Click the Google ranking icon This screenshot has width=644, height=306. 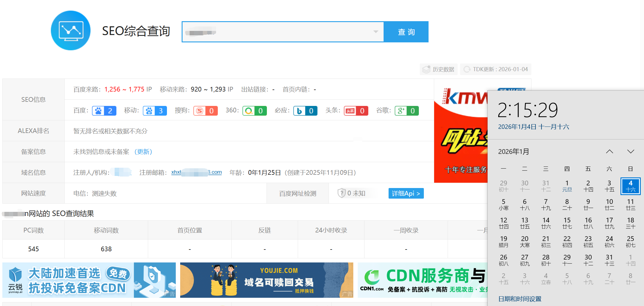(407, 111)
